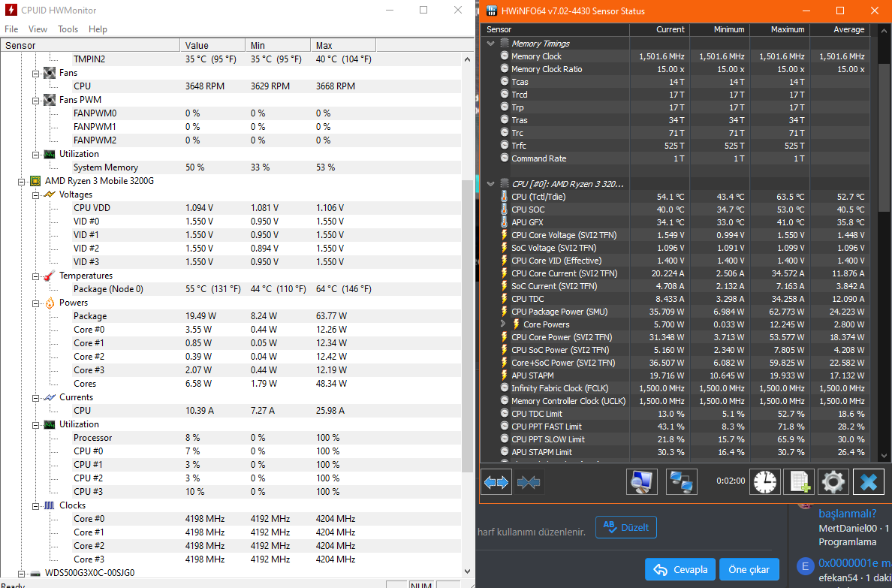
Task: Click HWiNFO sensor list scrollbar down arrow
Action: (884, 455)
